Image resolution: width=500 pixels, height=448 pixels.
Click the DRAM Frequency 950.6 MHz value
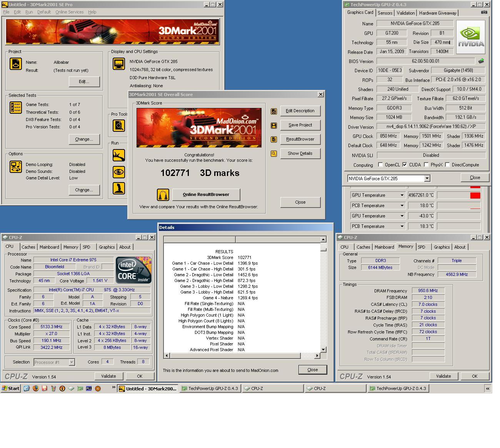tap(428, 291)
